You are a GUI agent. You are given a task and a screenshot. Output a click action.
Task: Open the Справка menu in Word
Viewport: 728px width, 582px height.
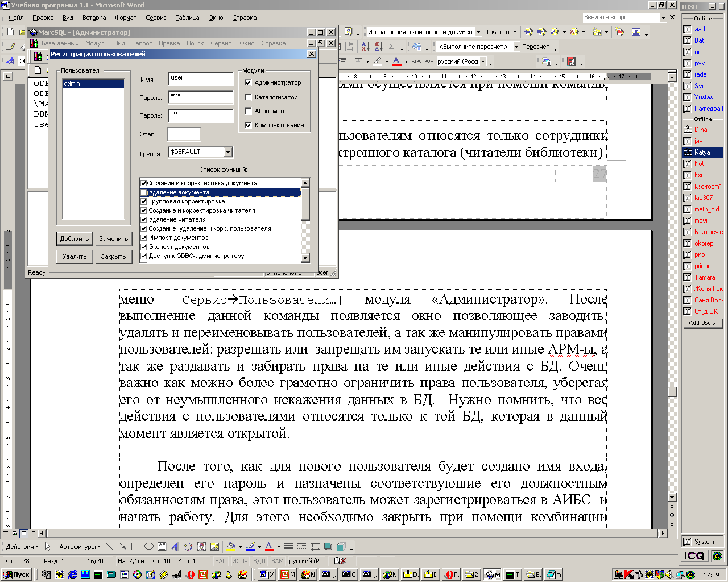[x=245, y=18]
